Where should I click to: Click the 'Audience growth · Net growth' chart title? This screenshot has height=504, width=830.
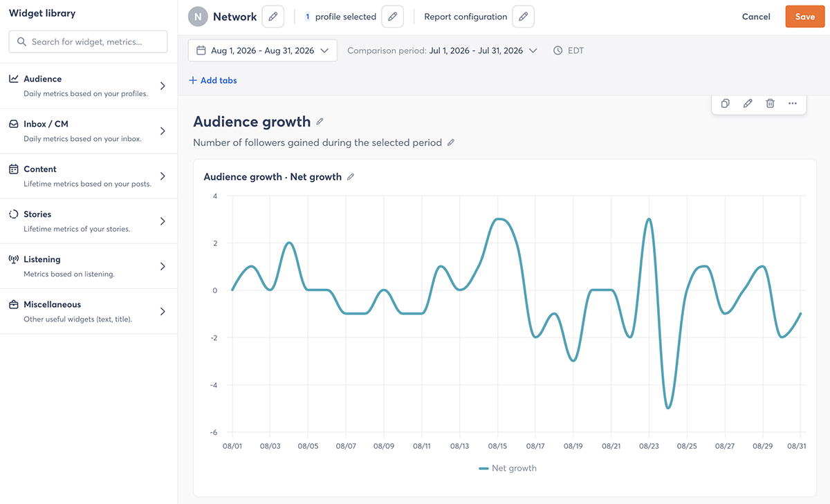click(273, 177)
